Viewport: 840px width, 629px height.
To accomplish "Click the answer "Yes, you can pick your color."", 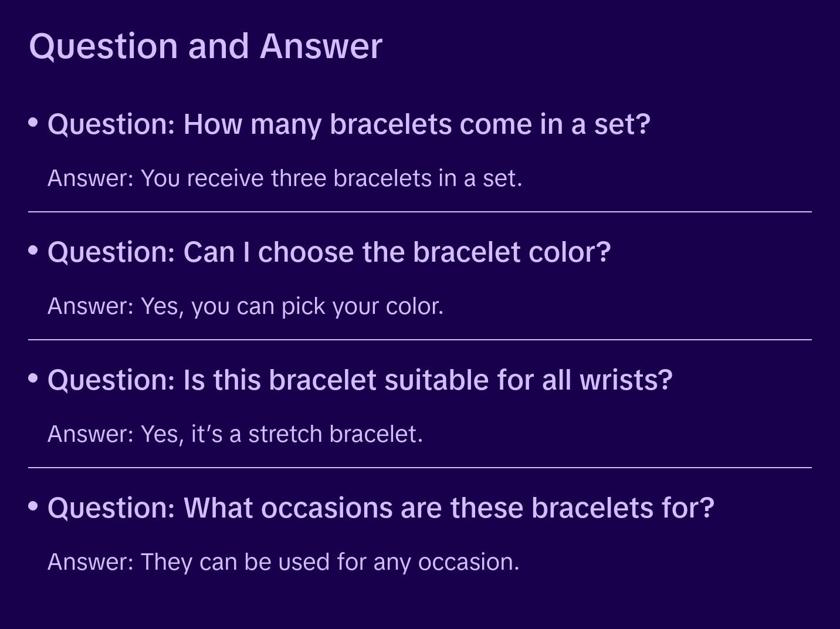I will pos(245,306).
